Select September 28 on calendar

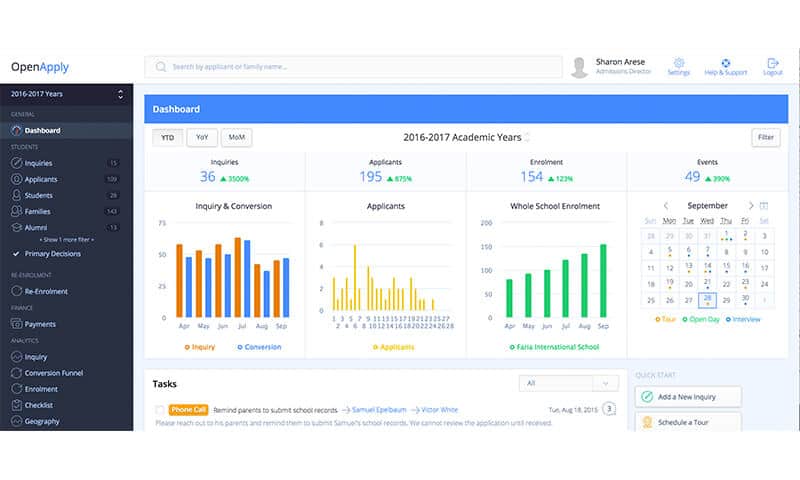[x=707, y=300]
